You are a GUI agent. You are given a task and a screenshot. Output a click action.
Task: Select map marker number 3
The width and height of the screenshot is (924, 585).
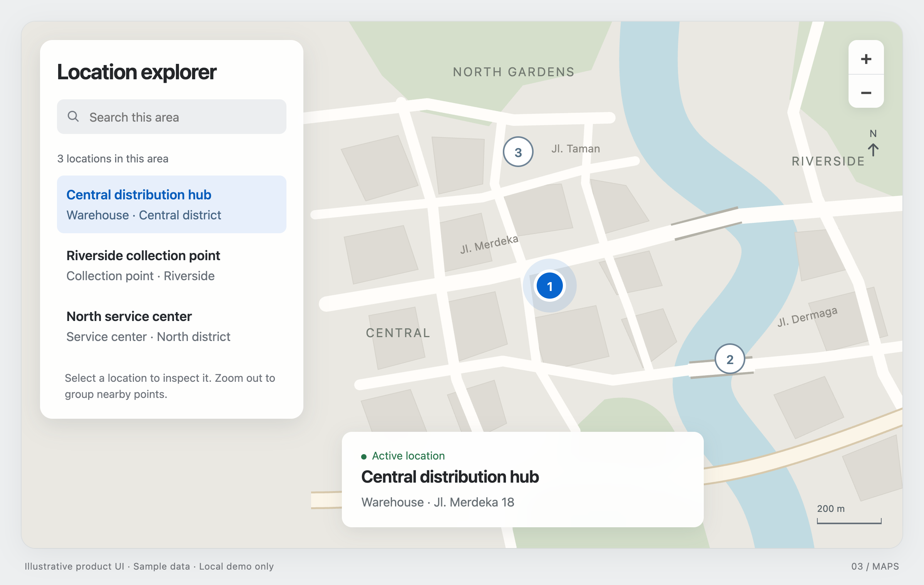coord(518,152)
